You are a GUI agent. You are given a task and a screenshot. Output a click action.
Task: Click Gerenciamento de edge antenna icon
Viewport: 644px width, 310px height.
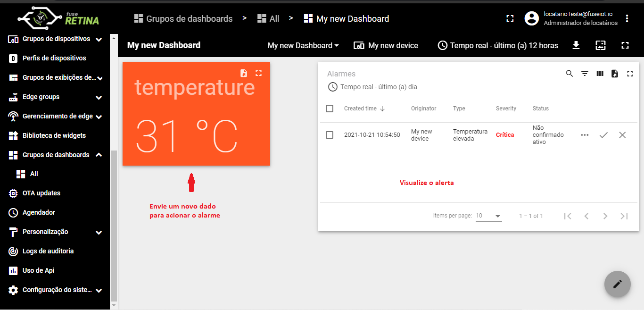pos(14,116)
